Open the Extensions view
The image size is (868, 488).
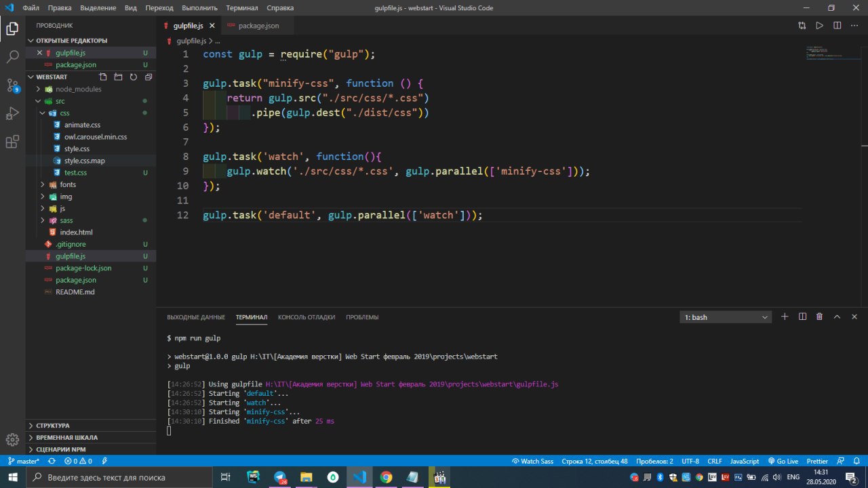pos(12,142)
